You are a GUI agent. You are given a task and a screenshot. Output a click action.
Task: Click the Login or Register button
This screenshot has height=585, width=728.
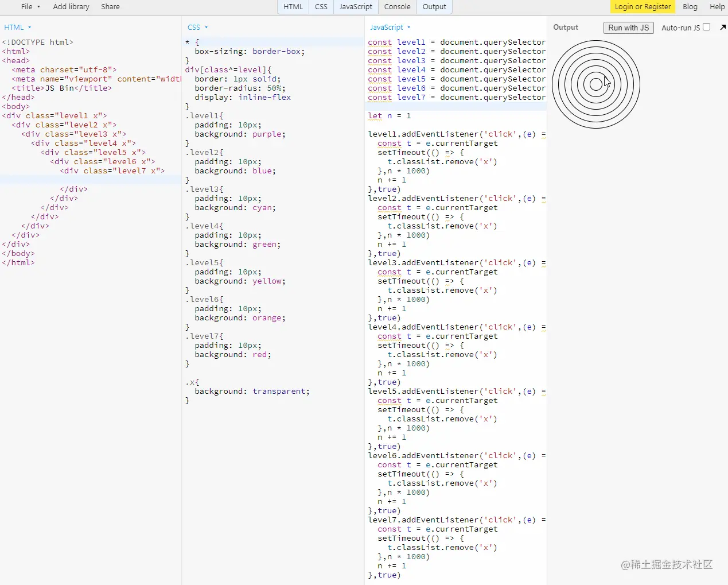(643, 7)
